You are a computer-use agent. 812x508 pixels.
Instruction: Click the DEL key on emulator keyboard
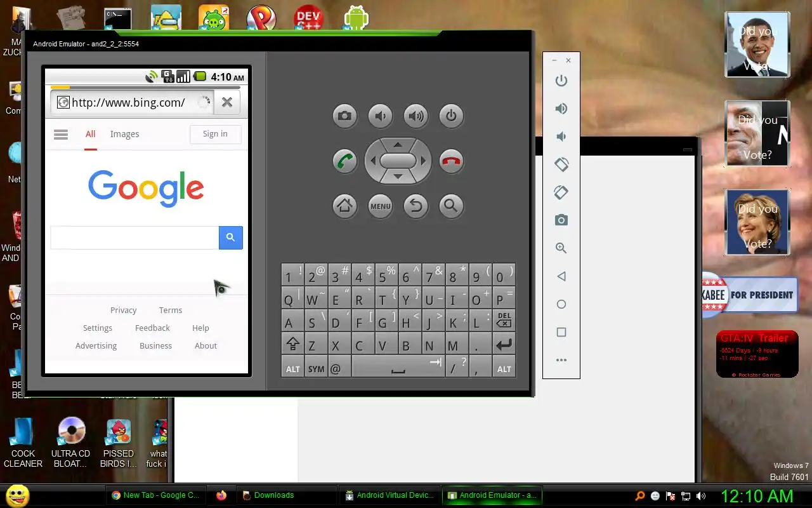[x=504, y=321]
